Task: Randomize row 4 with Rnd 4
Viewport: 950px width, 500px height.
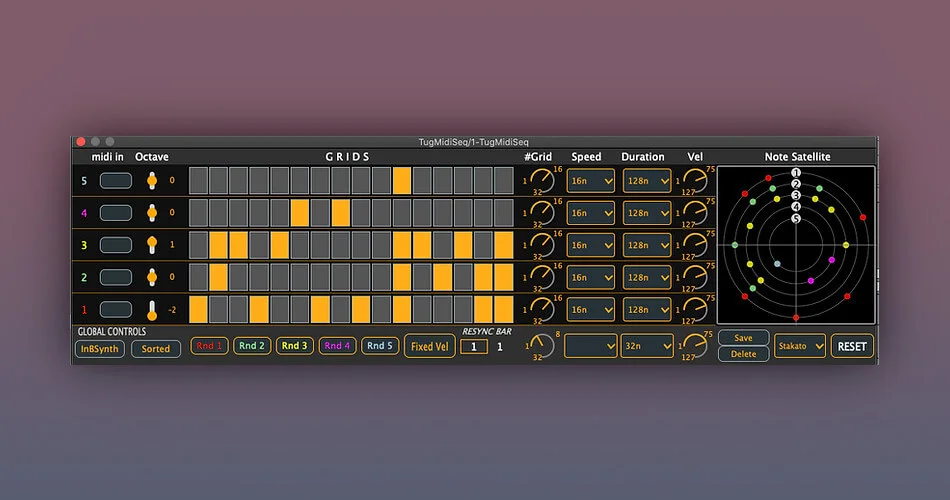Action: click(337, 345)
